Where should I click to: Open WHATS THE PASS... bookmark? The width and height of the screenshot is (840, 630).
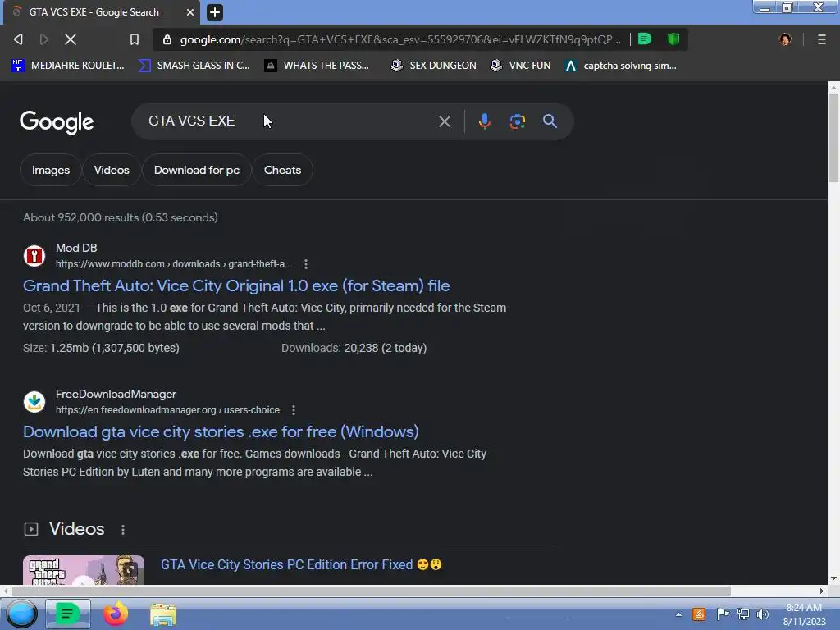(x=317, y=66)
